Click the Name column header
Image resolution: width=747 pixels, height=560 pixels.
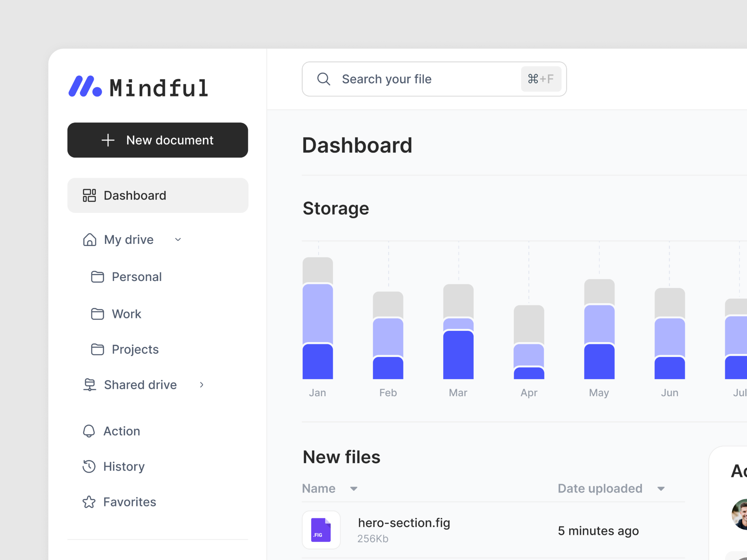click(x=319, y=488)
